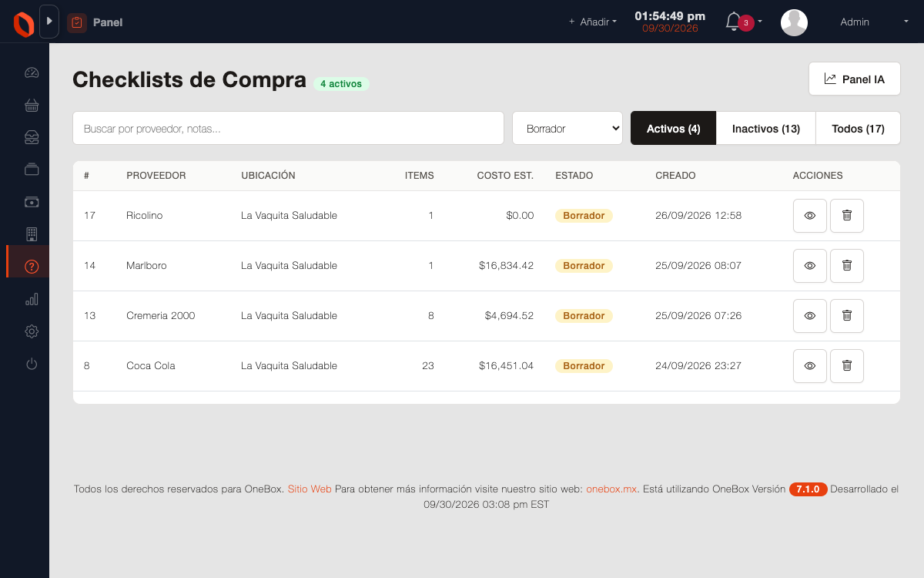
Task: Click the 26/09/2026 12:58 created date
Action: click(698, 216)
